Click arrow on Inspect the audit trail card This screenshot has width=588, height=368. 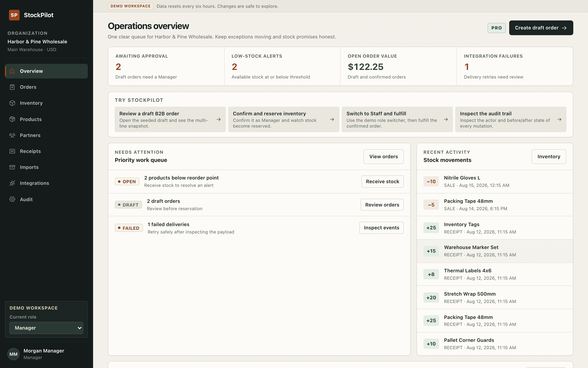(559, 120)
